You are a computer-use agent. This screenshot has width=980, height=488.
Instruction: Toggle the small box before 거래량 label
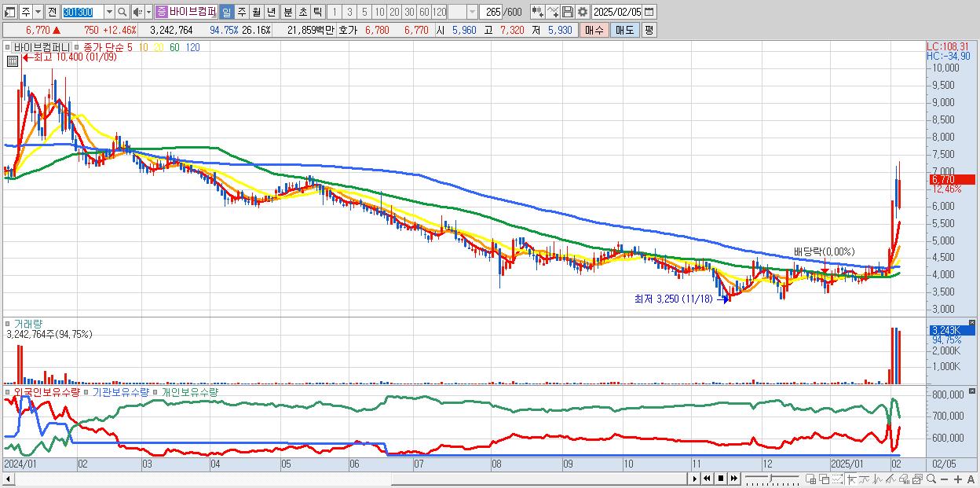[8, 323]
